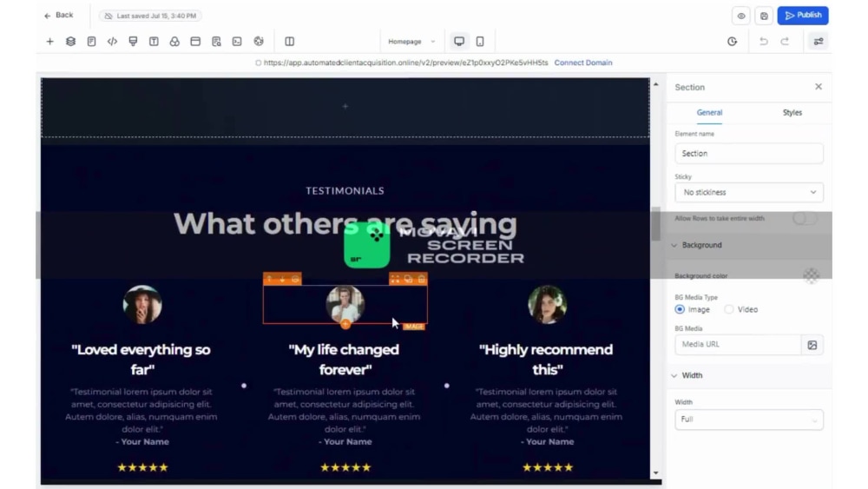Image resolution: width=868 pixels, height=489 pixels.
Task: Move selected image element up
Action: 269,279
